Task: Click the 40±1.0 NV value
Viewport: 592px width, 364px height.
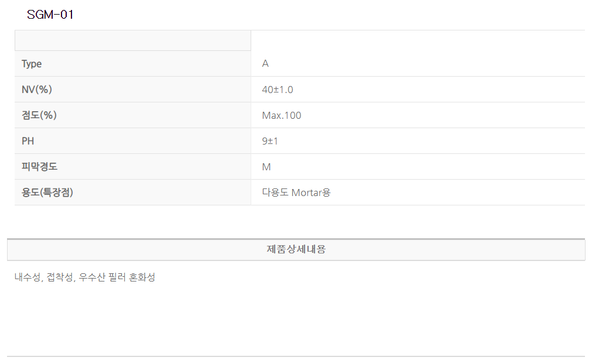Action: click(278, 90)
